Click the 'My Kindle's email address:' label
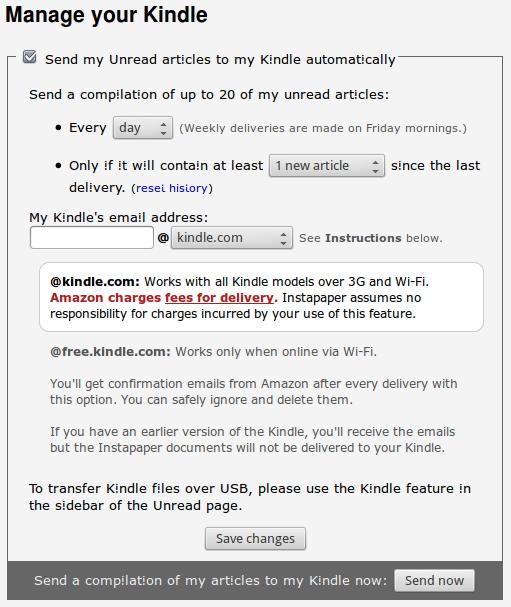The width and height of the screenshot is (511, 607). (119, 218)
